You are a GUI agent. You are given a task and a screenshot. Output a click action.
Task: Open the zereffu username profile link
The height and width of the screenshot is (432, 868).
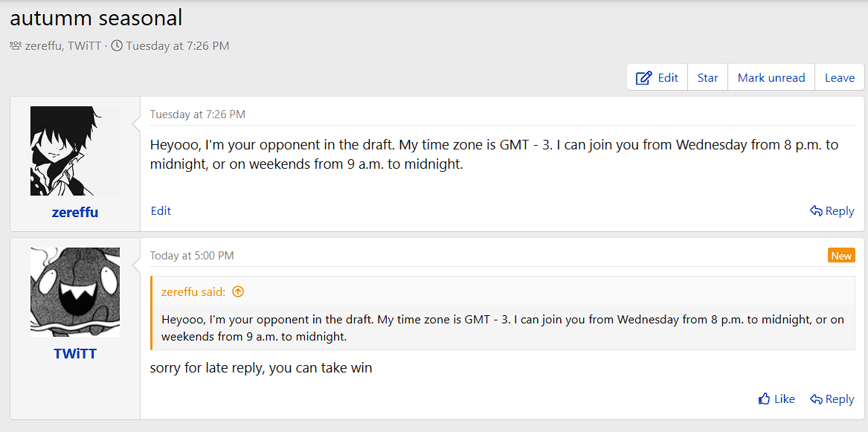pyautogui.click(x=75, y=213)
